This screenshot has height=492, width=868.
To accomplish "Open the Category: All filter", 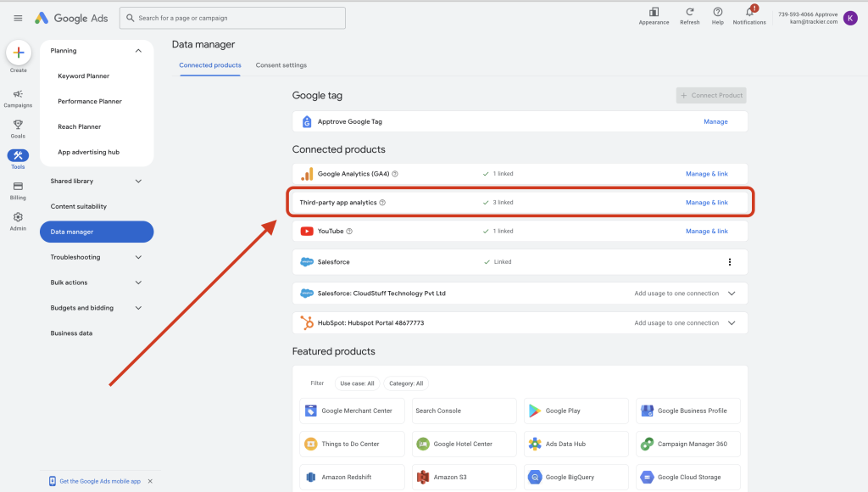I will pos(406,383).
